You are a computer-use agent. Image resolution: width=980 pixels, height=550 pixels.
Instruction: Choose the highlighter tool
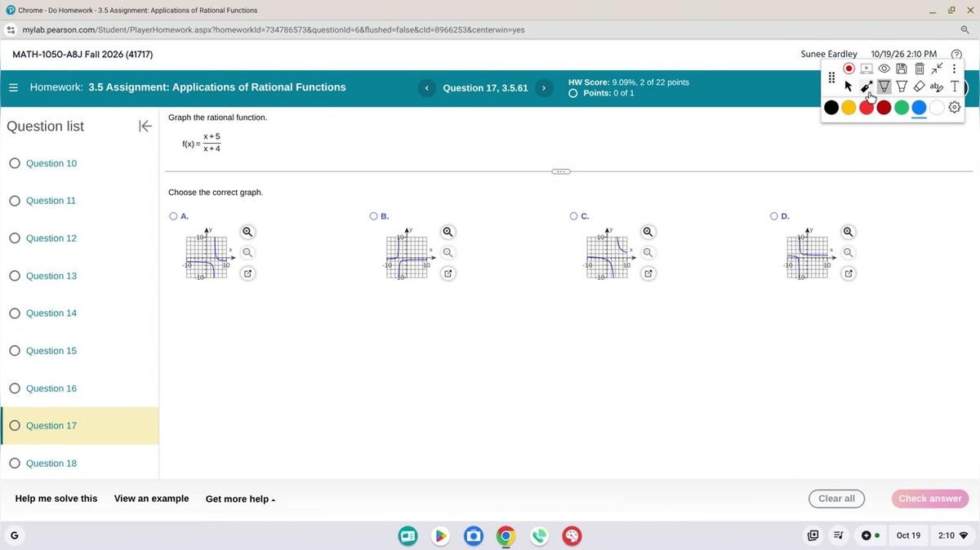tap(902, 86)
